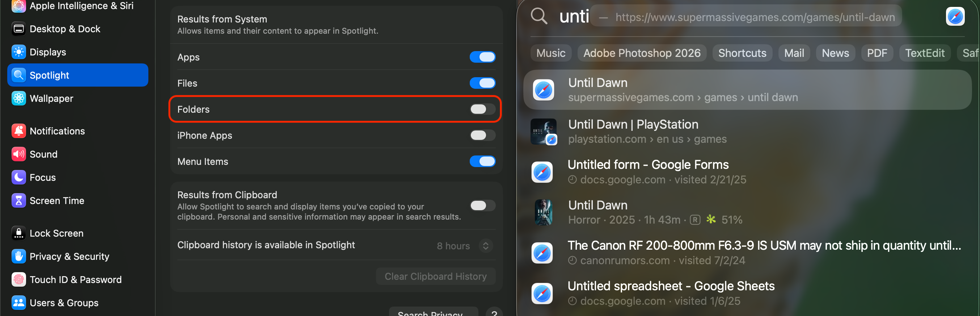Click the Privacy & Security hand icon
Screen dimensions: 980x316
19,257
